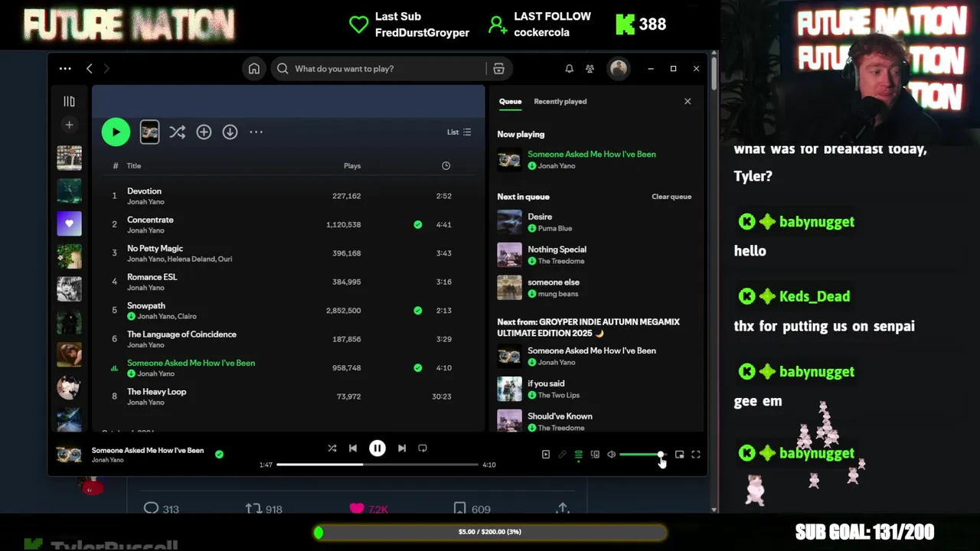Select Nothing Special in queue
The image size is (980, 551).
pos(594,255)
